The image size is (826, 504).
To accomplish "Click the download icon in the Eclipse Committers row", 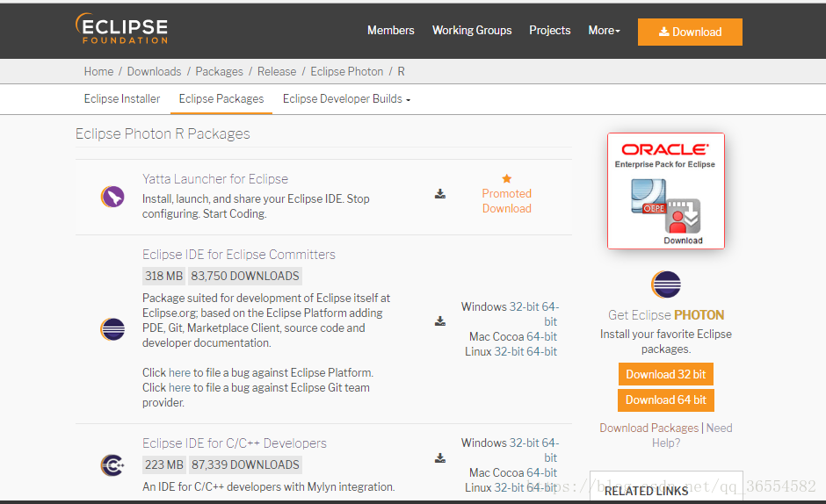I will (440, 320).
